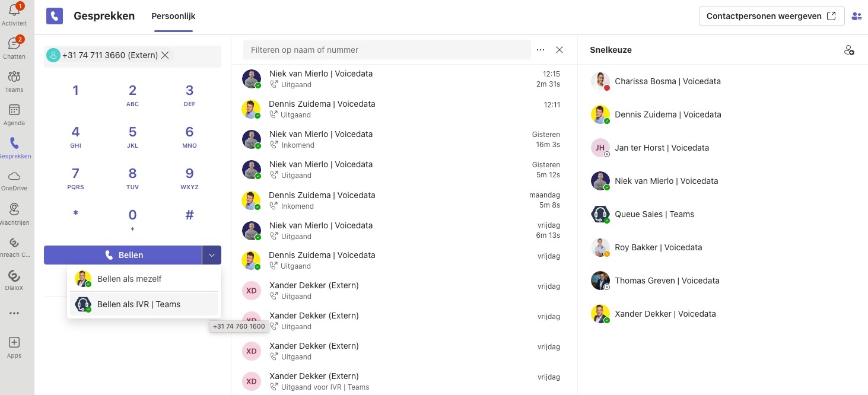Select Gesprekken phone icon in sidebar

(x=14, y=144)
